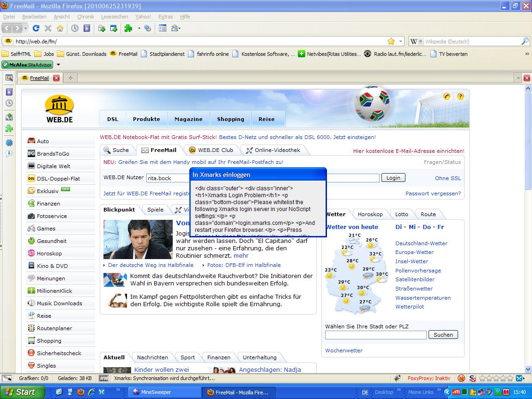
Task: Click the question mark help icon
Action: point(460,97)
